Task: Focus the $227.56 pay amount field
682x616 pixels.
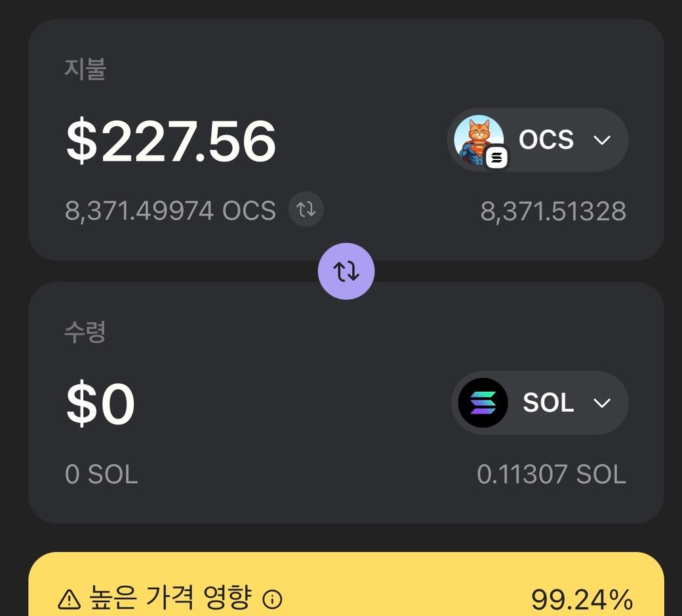Action: coord(171,141)
